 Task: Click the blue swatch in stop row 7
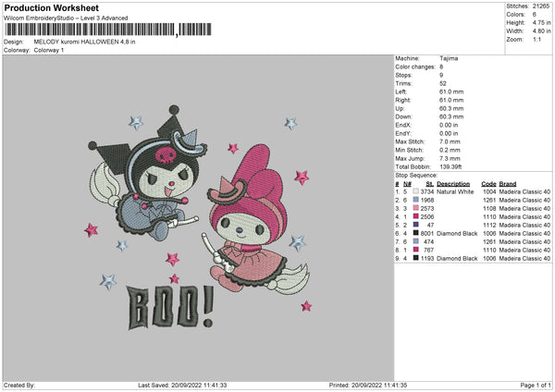pos(416,241)
